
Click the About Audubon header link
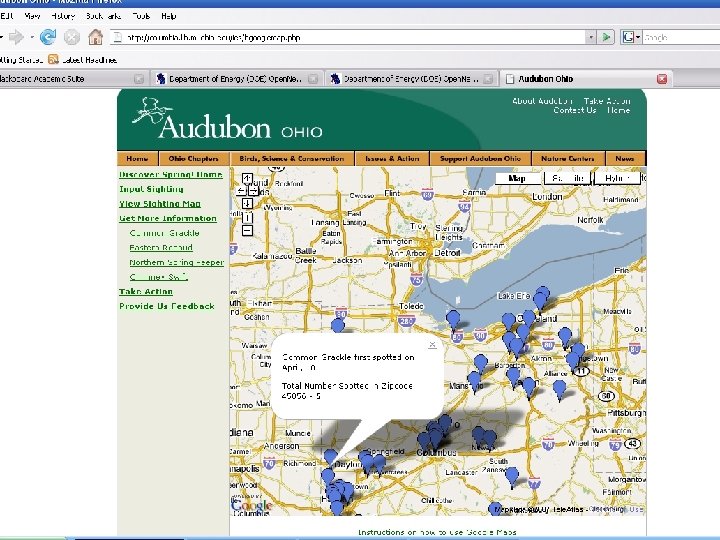pos(542,101)
